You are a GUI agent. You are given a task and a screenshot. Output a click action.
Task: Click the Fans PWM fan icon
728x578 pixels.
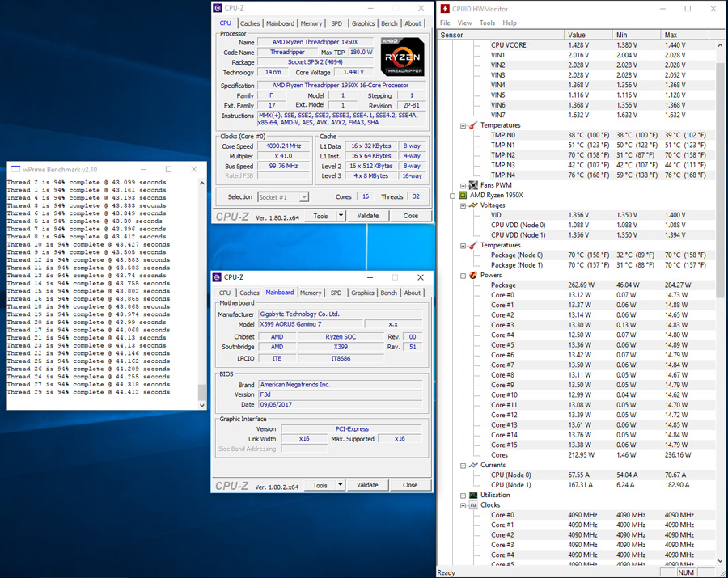tap(473, 185)
